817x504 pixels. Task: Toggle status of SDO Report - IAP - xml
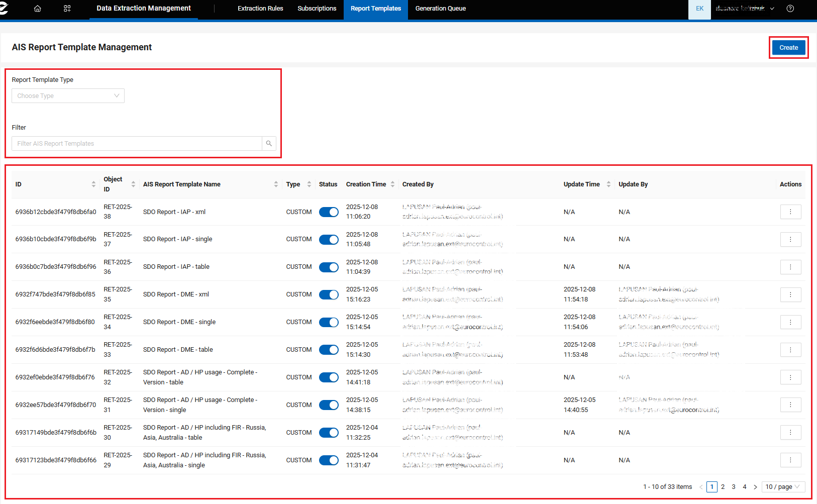click(x=329, y=212)
